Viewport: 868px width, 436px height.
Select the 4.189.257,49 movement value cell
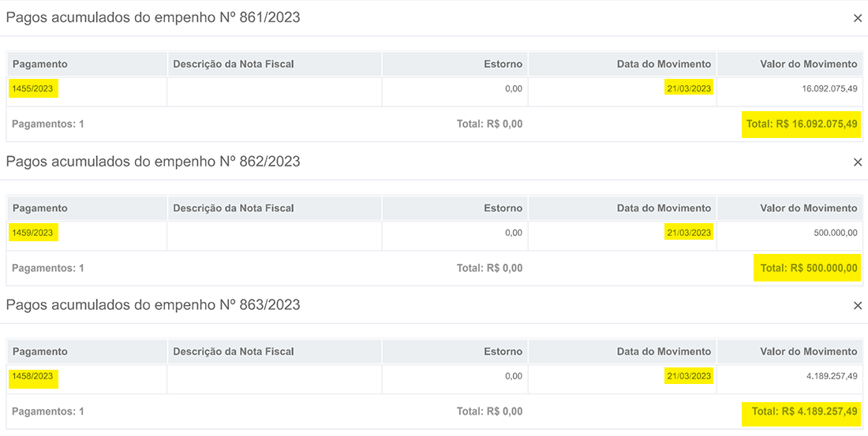click(832, 376)
